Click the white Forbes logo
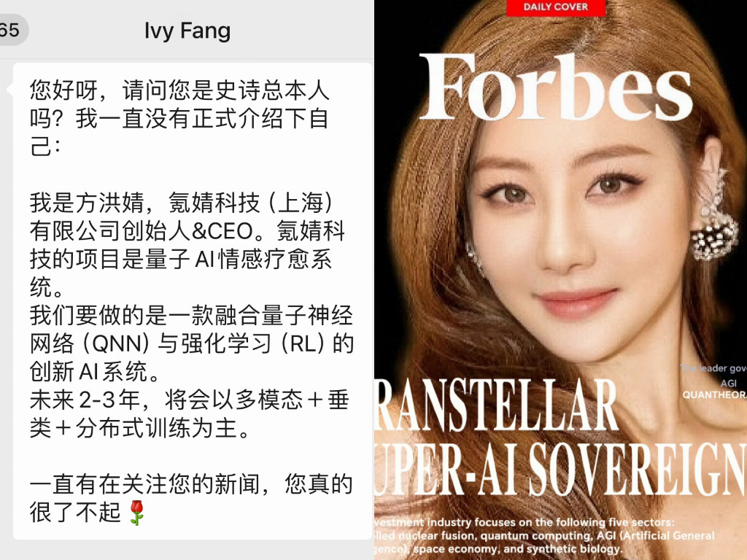 [555, 87]
